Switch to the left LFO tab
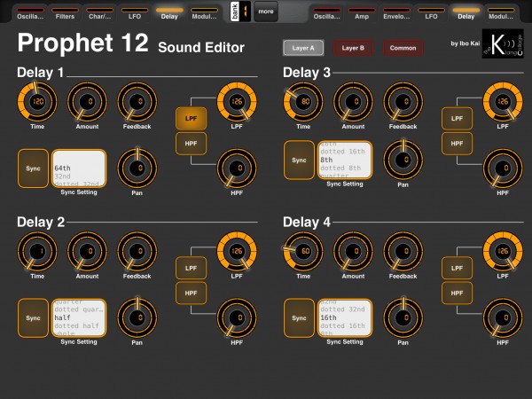 [135, 13]
